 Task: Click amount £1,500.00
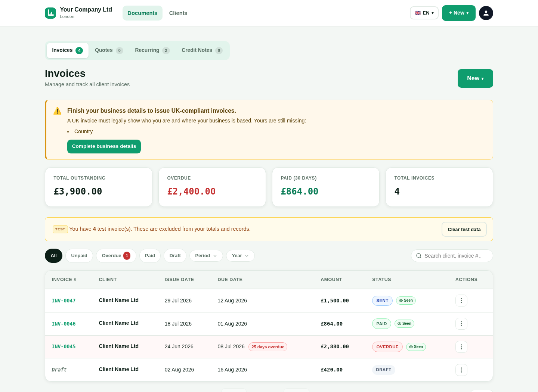(x=335, y=301)
